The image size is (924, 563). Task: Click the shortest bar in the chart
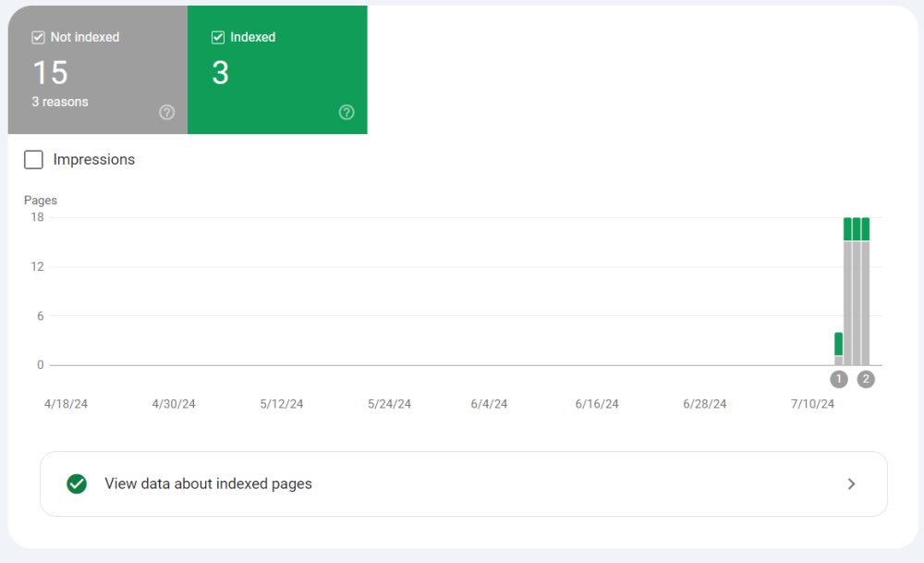838,349
